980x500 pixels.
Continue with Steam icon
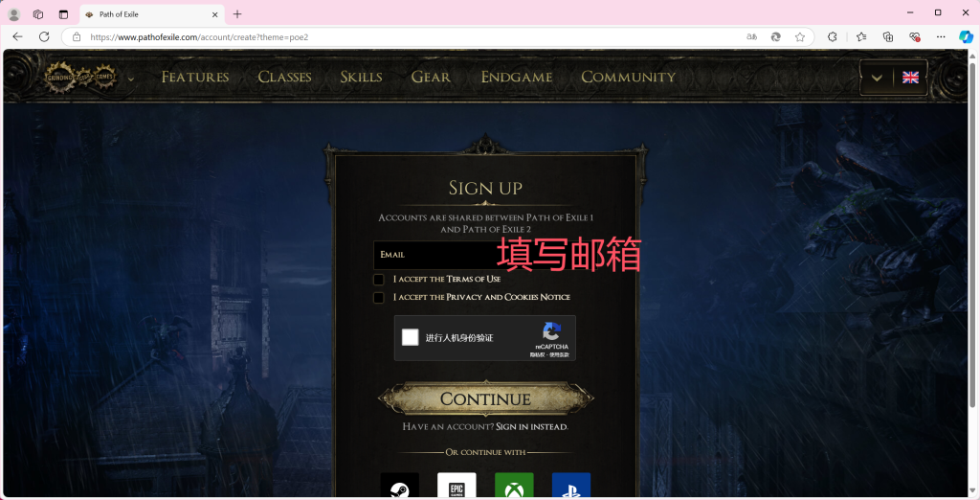(400, 487)
